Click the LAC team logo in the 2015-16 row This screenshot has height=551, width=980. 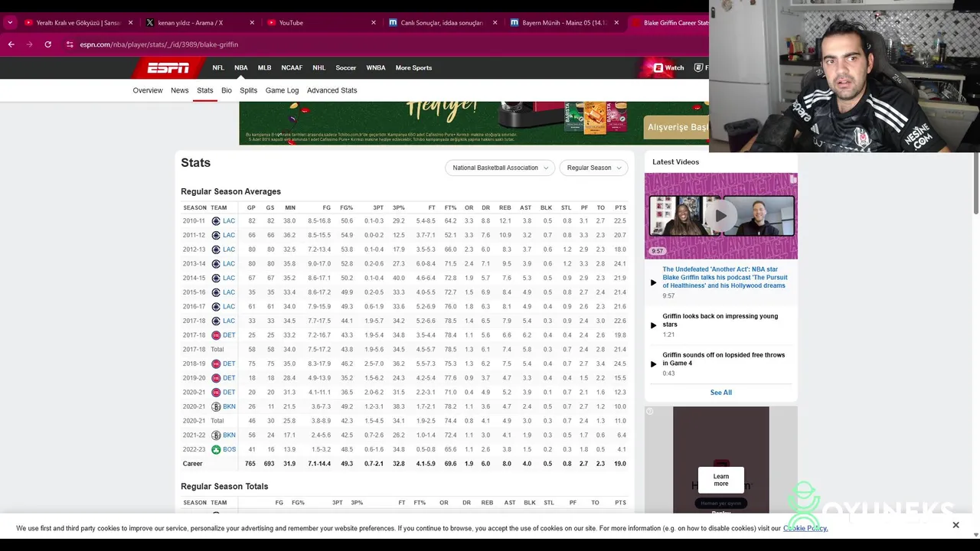click(216, 292)
